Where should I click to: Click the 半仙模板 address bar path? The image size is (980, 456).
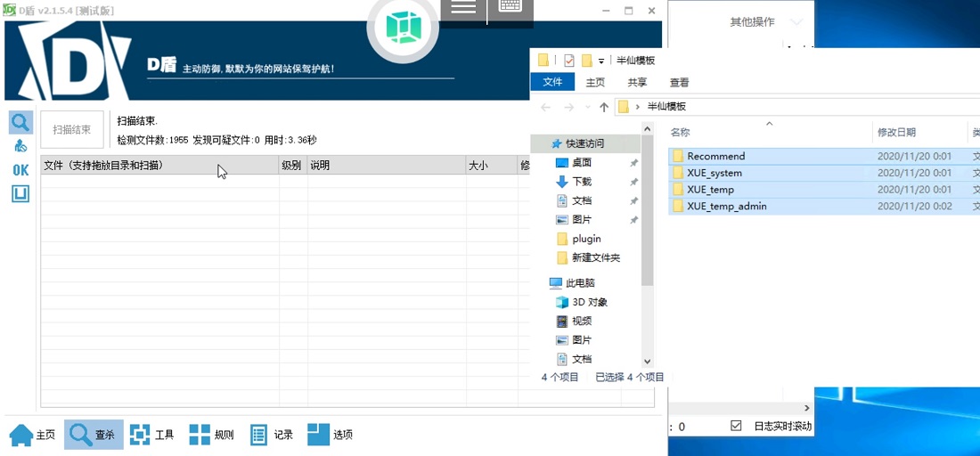coord(666,107)
